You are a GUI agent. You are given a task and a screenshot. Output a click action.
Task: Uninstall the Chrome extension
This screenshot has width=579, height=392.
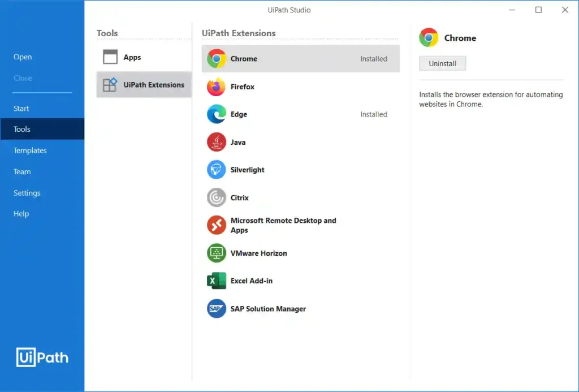(442, 63)
